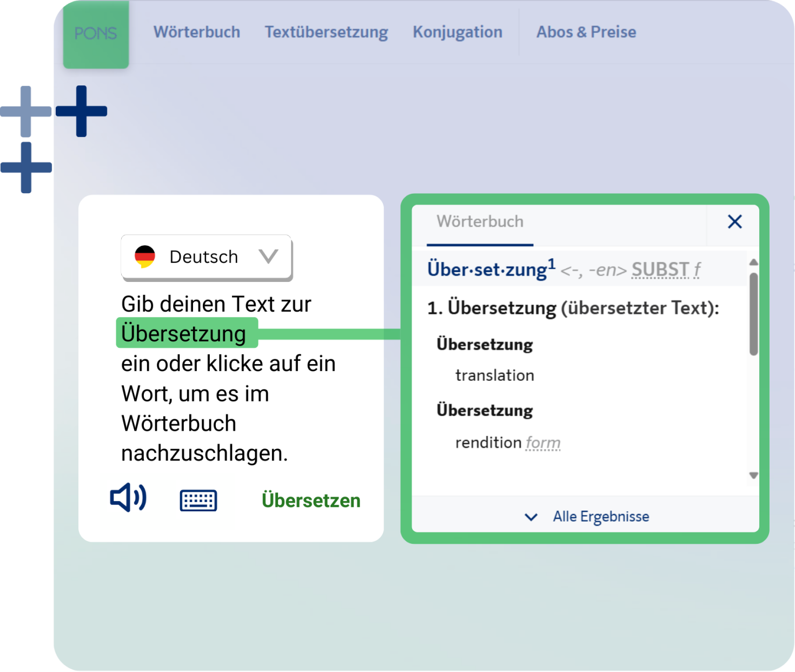Select the speaker icon to hear pronunciation
Image resolution: width=795 pixels, height=672 pixels.
[128, 498]
